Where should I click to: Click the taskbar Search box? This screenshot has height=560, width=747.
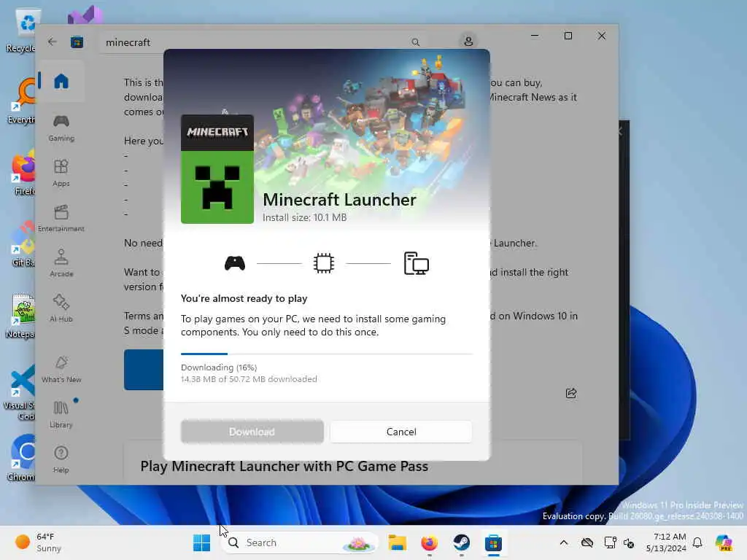(x=301, y=542)
